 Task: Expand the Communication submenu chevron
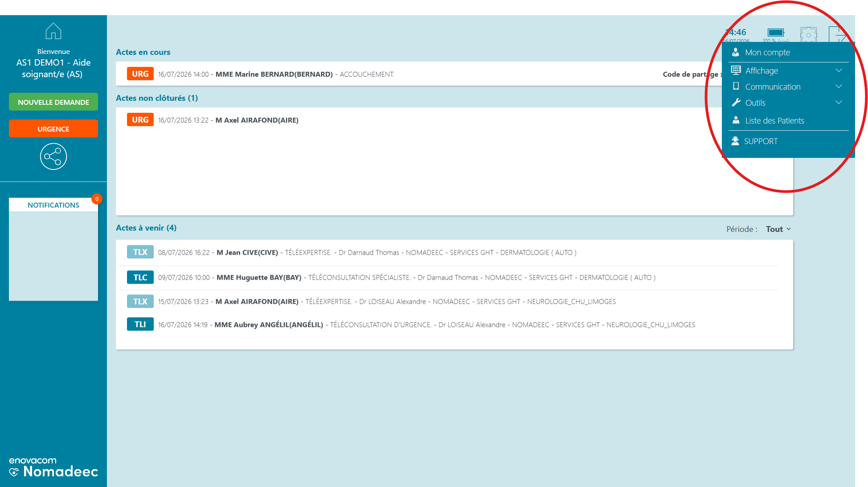tap(839, 87)
